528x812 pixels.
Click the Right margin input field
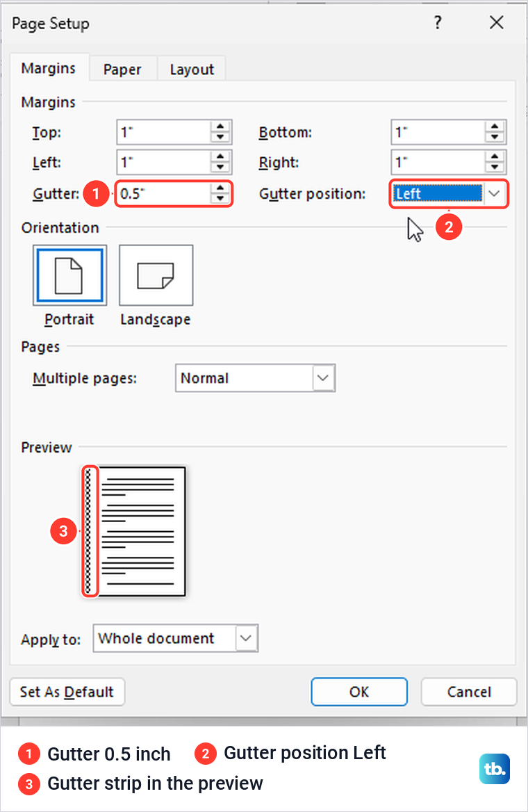[x=438, y=162]
